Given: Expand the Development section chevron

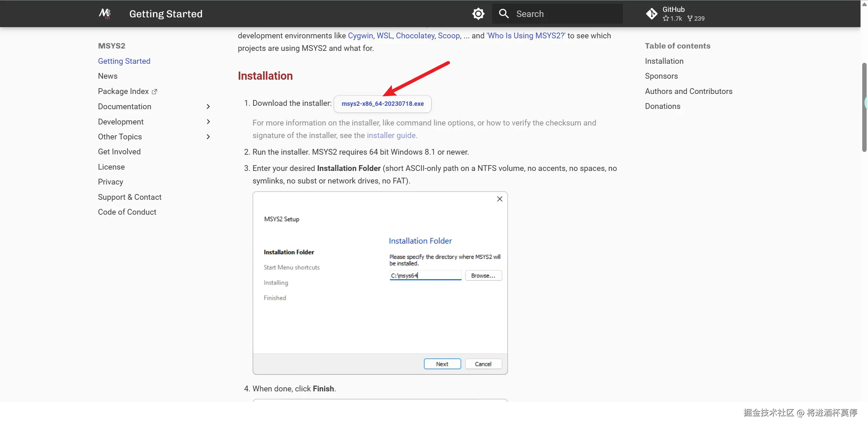Looking at the screenshot, I should pos(208,122).
